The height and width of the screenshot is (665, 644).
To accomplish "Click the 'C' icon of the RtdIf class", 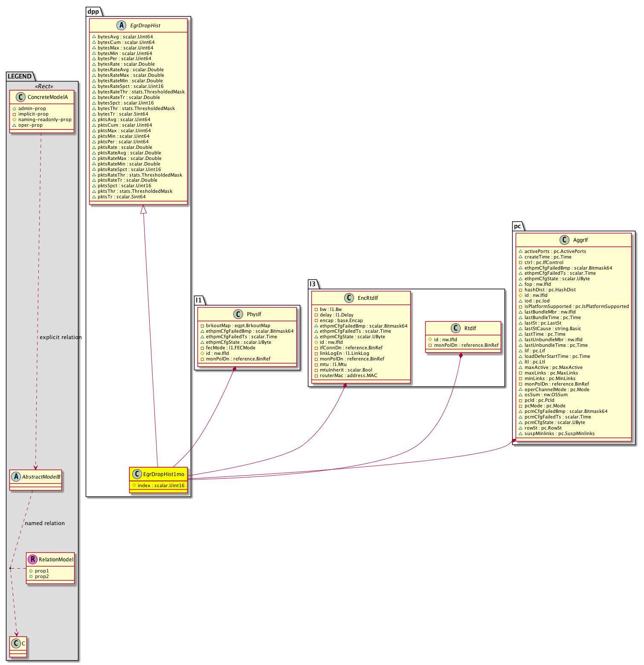I will pos(455,328).
